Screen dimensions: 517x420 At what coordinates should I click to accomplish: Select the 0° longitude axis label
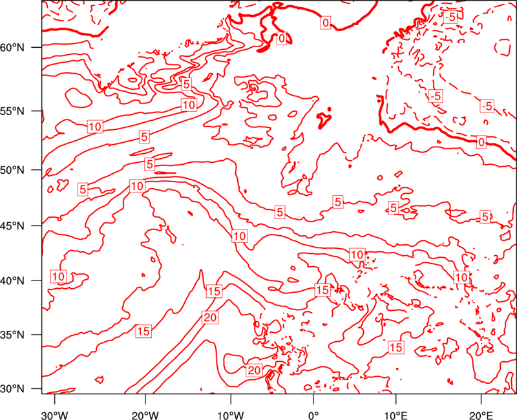click(313, 415)
